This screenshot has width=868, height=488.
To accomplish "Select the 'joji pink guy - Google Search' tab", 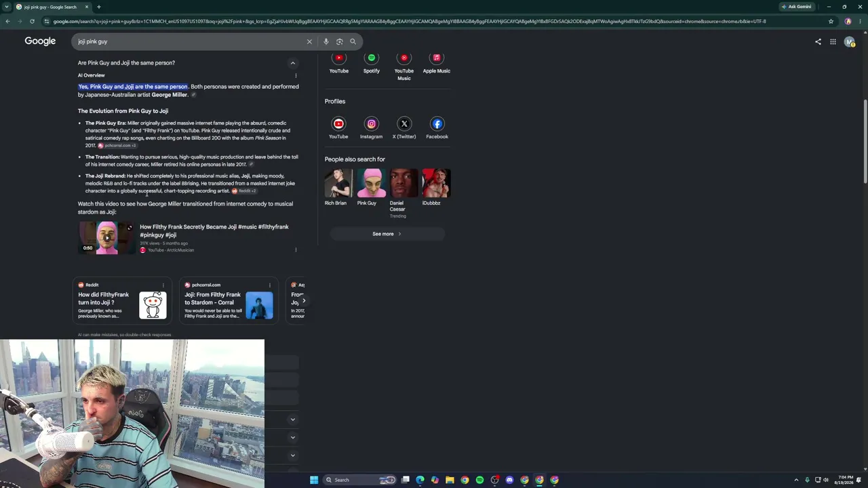I will click(52, 7).
